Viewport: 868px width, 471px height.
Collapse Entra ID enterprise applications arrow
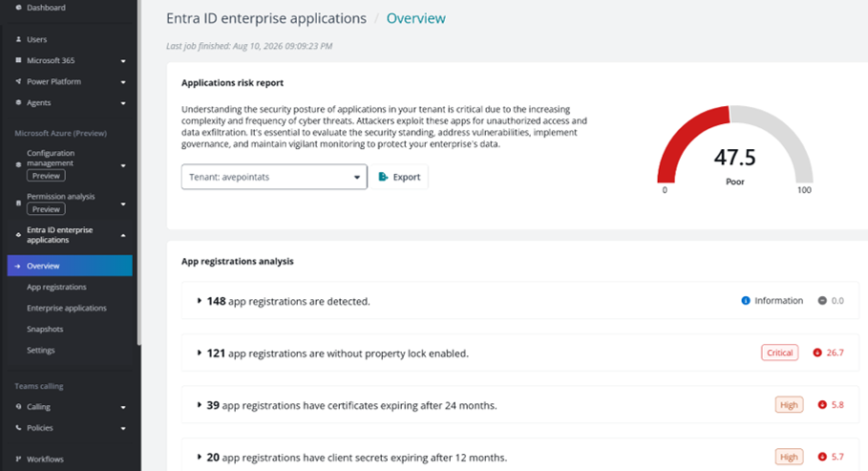[x=123, y=235]
